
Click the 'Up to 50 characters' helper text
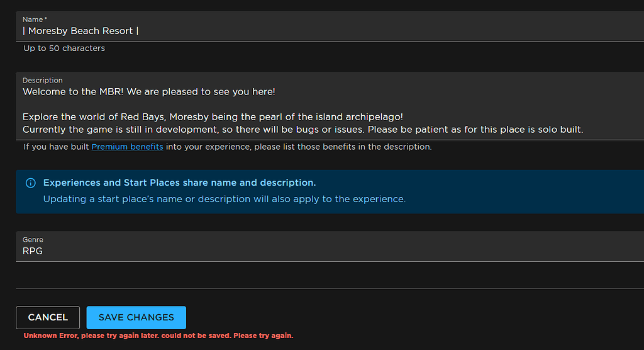click(x=64, y=48)
